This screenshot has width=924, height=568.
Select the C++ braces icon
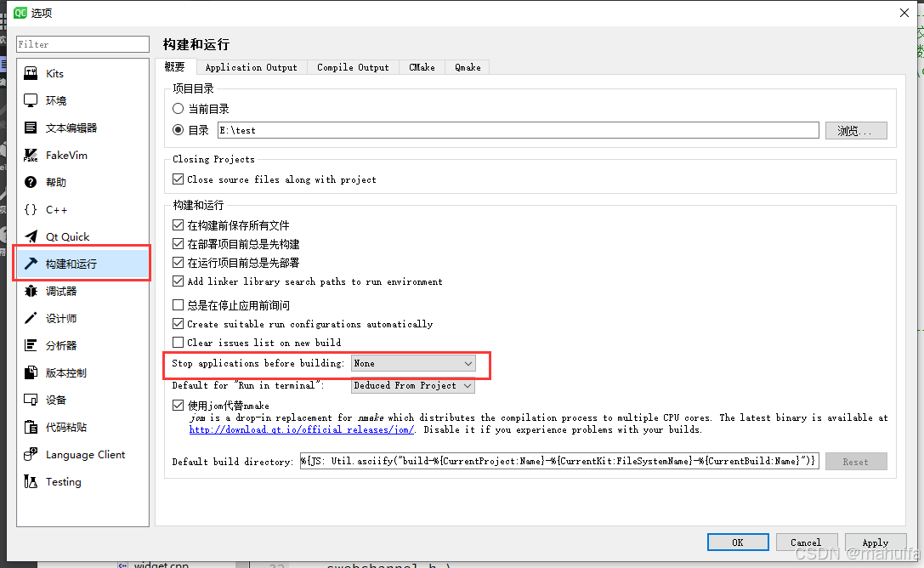[31, 209]
